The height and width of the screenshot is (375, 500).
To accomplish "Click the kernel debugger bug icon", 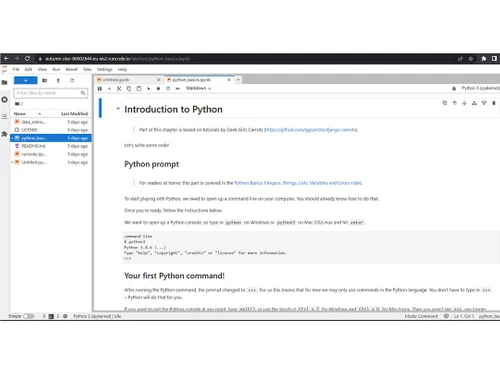I will coord(454,88).
